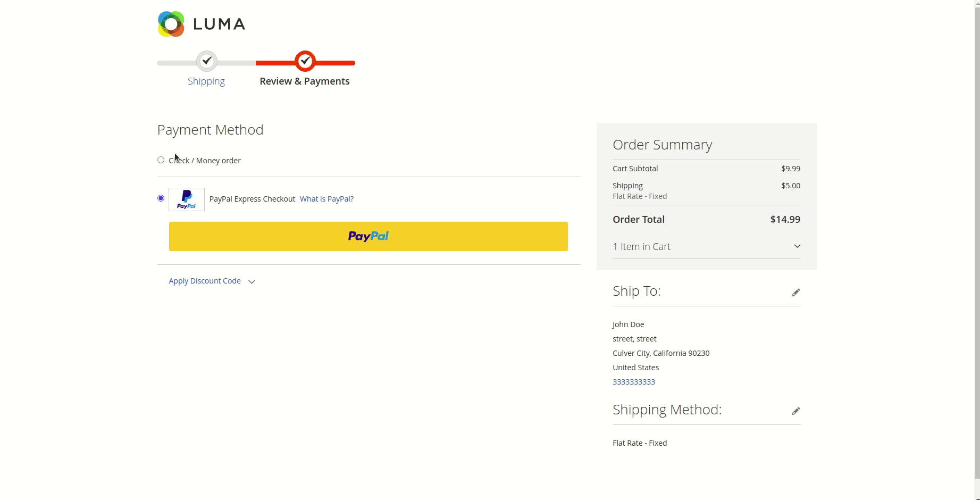Click the Shipping step checkmark icon

(x=206, y=61)
